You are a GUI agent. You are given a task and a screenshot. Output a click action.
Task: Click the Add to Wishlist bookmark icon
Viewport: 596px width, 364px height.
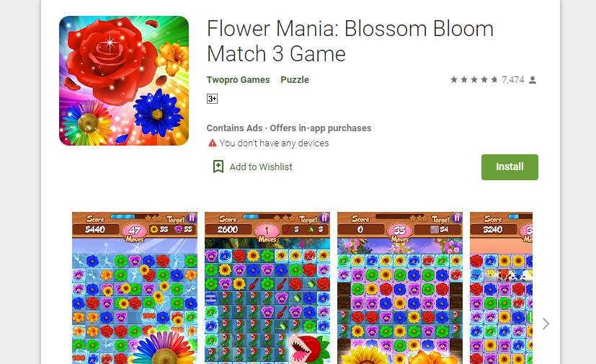218,167
